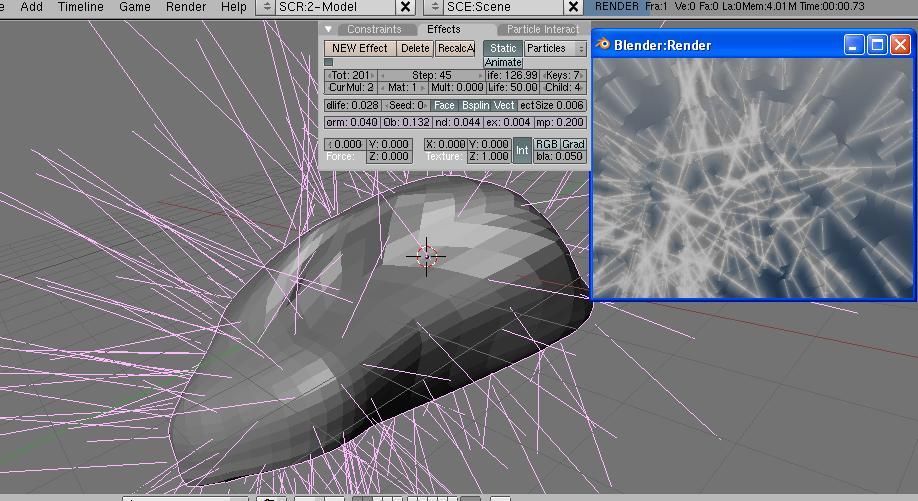
Task: Adjust the Nabla 0.050 field
Action: 560,156
